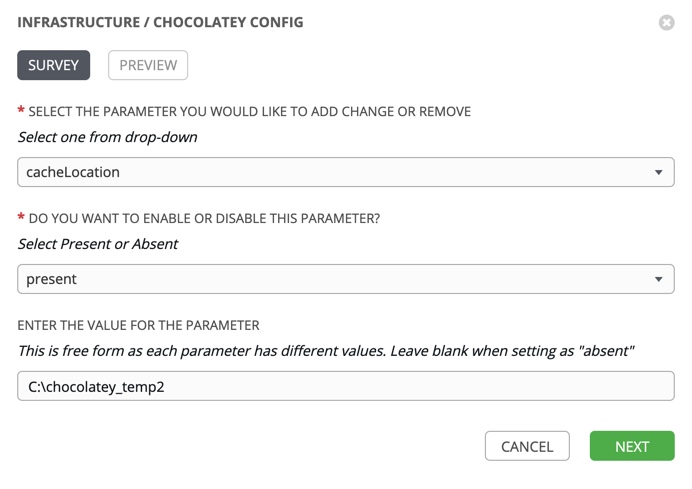
Task: Switch to the SURVEY tab
Action: 54,65
